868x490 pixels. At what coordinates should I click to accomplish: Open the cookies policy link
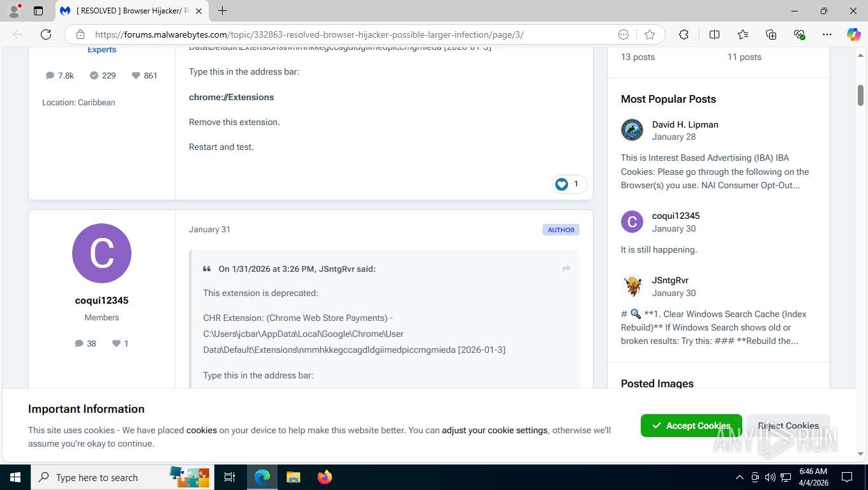point(202,430)
